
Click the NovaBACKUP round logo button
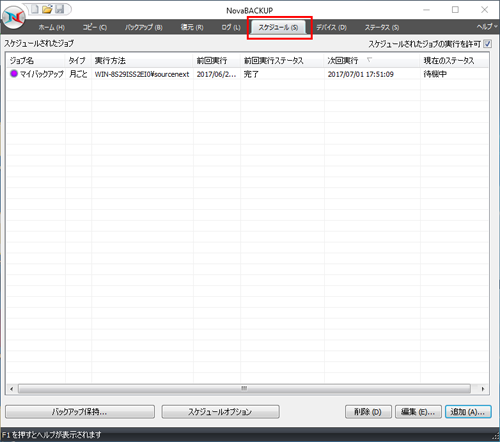pyautogui.click(x=14, y=17)
